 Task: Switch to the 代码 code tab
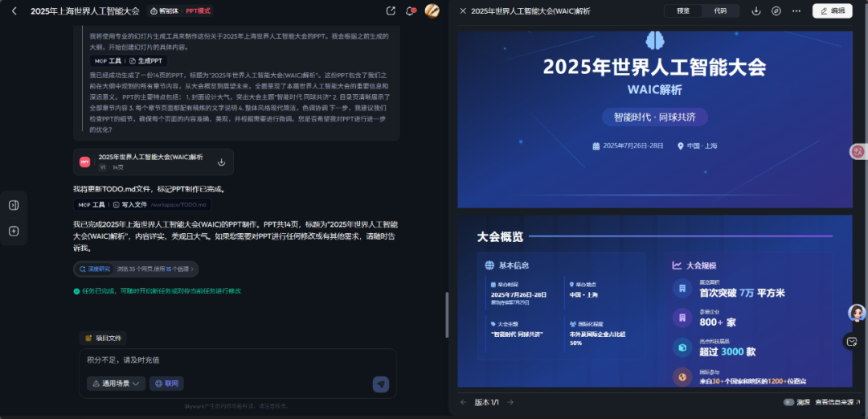pyautogui.click(x=720, y=11)
